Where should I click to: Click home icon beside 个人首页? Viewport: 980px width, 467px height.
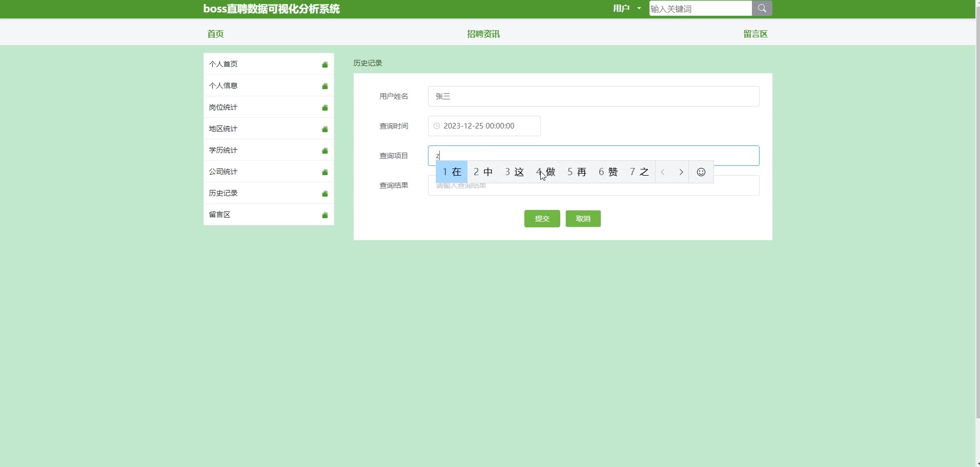coord(324,65)
